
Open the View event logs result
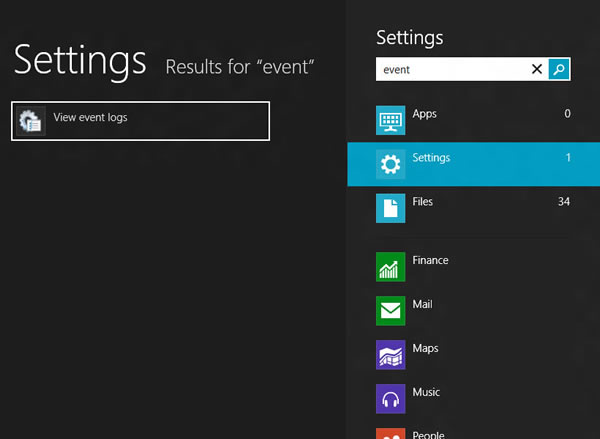pyautogui.click(x=140, y=121)
